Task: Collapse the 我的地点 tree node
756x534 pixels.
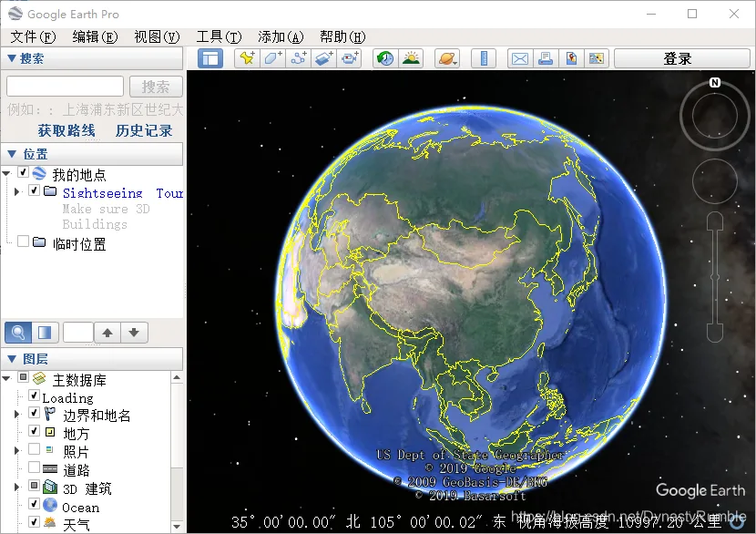Action: coord(6,173)
